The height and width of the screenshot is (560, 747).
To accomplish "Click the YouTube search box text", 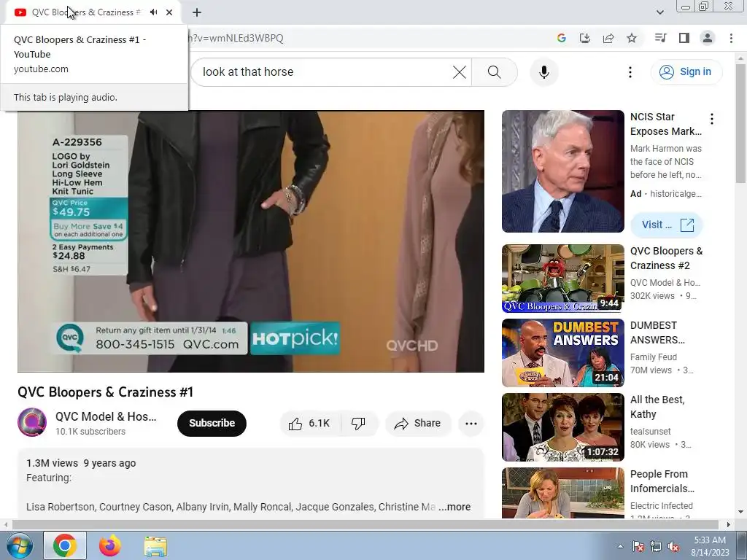I will click(248, 72).
